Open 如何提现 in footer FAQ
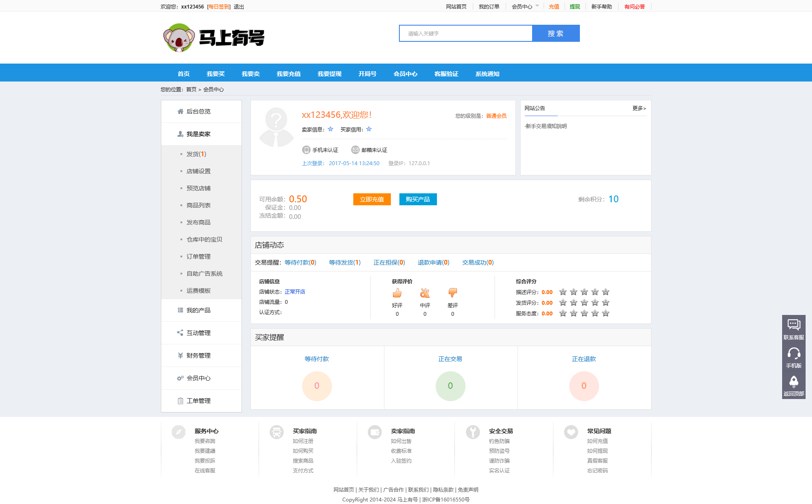Image resolution: width=812 pixels, height=504 pixels. click(597, 451)
